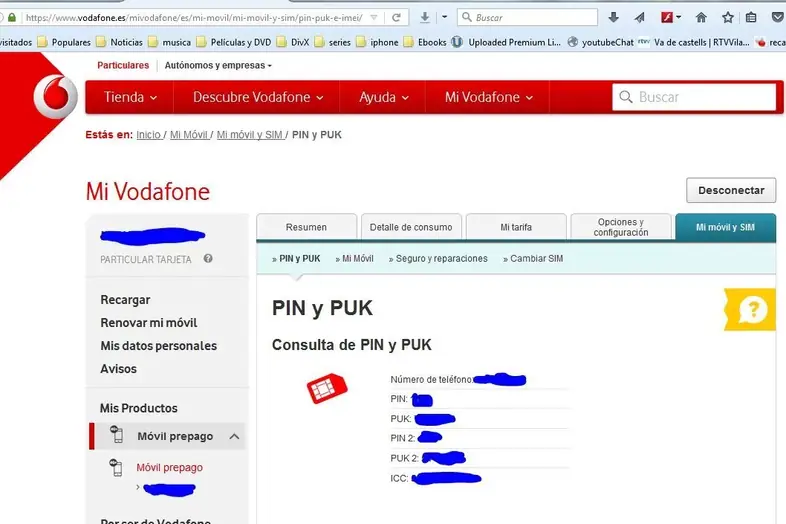Viewport: 786px width, 524px height.
Task: Click the Desconectar button
Action: click(x=731, y=190)
